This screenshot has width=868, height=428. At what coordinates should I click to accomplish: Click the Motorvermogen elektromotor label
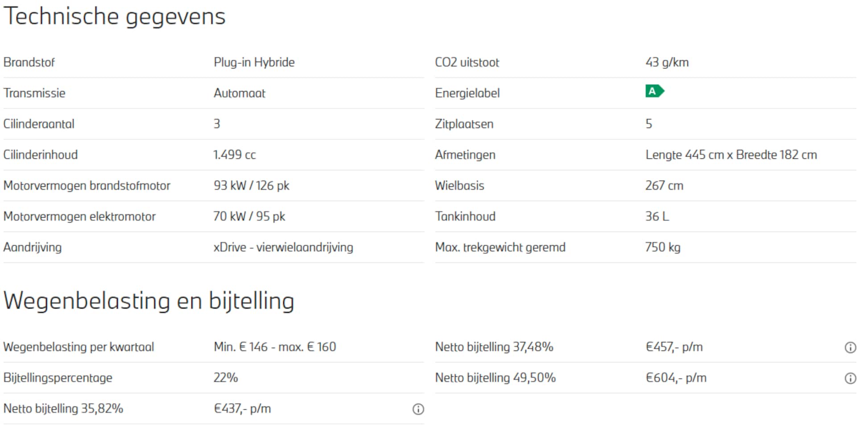tap(79, 217)
